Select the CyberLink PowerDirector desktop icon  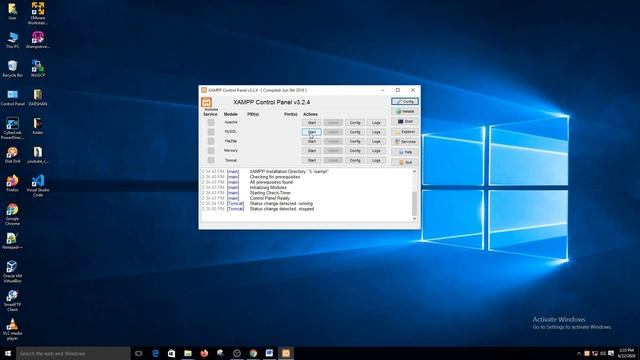tap(12, 129)
